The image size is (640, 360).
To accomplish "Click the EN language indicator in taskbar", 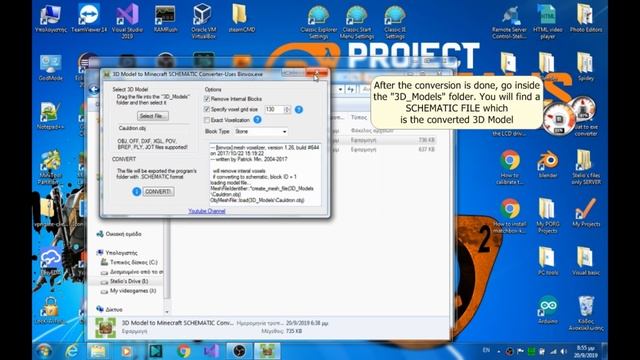I will (x=486, y=350).
